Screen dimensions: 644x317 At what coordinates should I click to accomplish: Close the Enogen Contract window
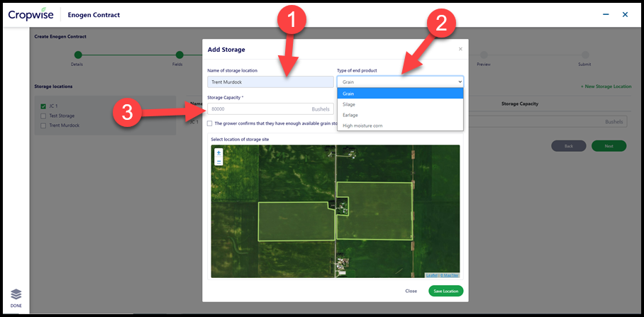tap(625, 14)
